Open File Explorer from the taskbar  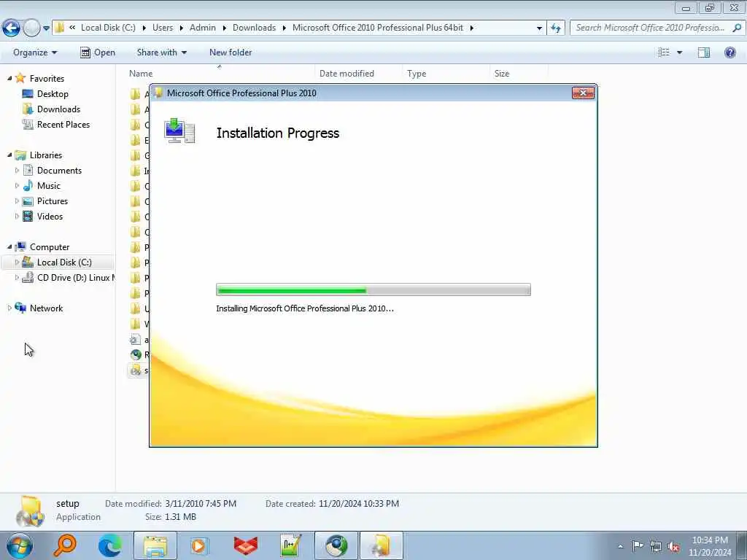pyautogui.click(x=155, y=545)
